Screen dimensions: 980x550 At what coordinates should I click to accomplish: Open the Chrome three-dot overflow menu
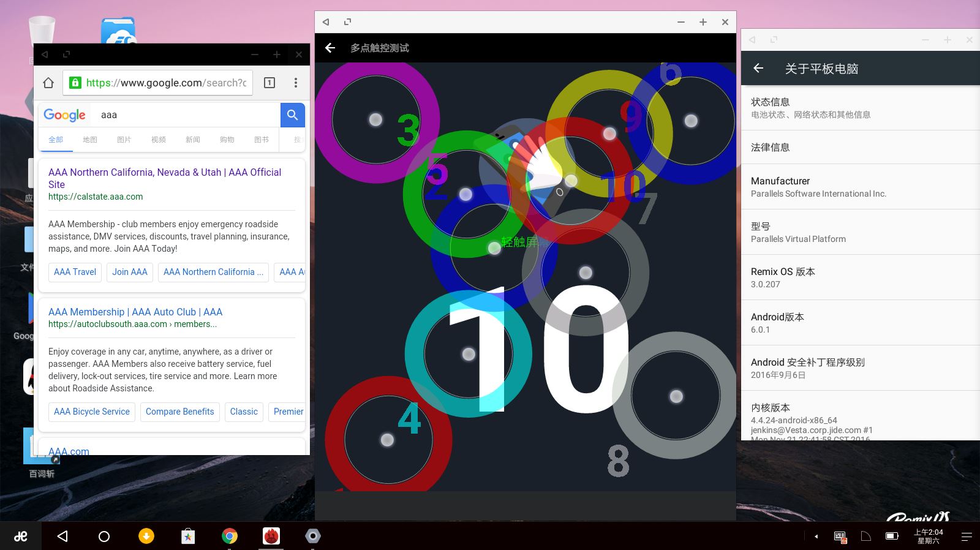click(296, 83)
